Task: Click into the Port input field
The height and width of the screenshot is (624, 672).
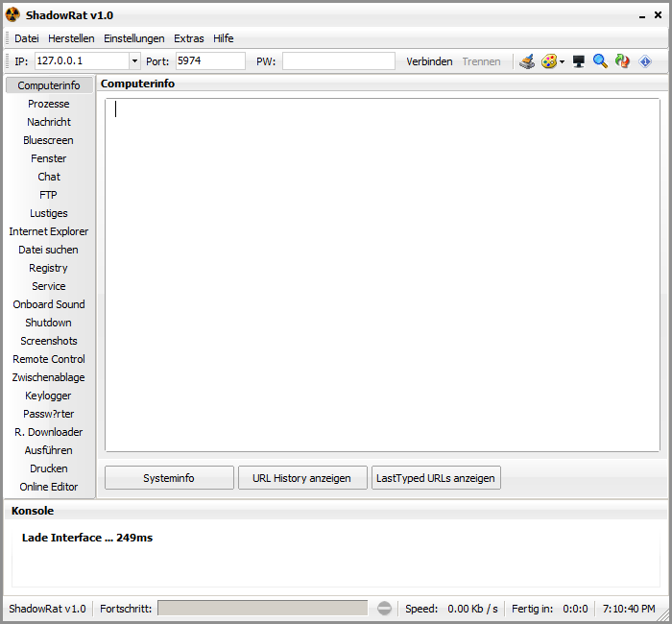Action: click(x=210, y=61)
